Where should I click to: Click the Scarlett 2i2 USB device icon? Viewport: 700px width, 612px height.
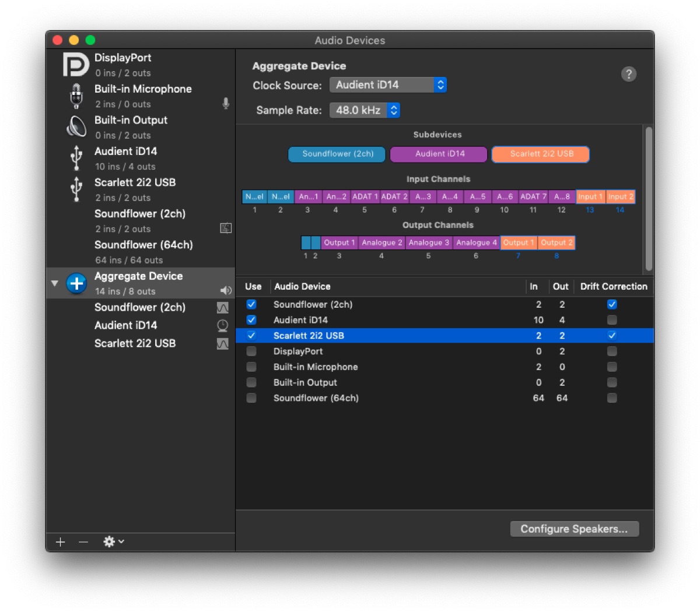[76, 189]
